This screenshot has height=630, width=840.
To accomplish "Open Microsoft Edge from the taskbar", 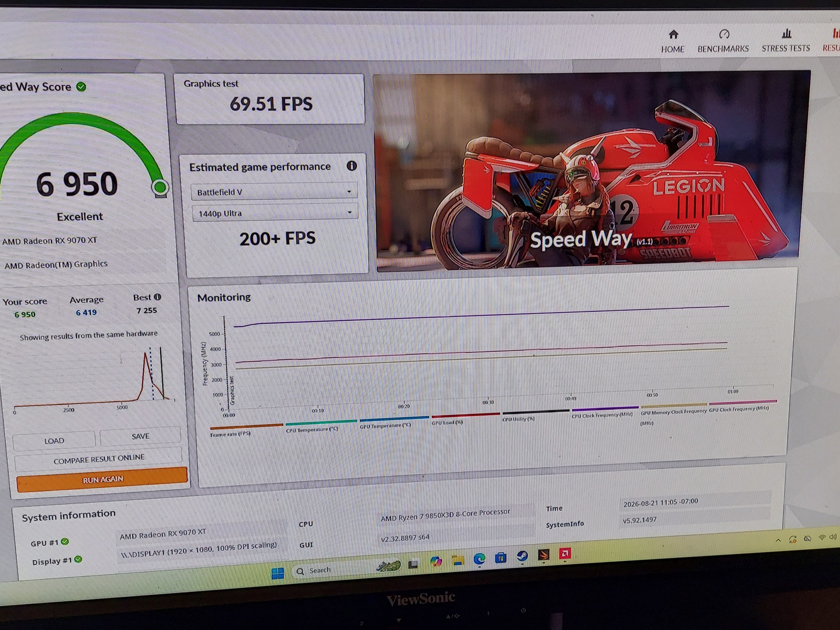I will (x=479, y=559).
